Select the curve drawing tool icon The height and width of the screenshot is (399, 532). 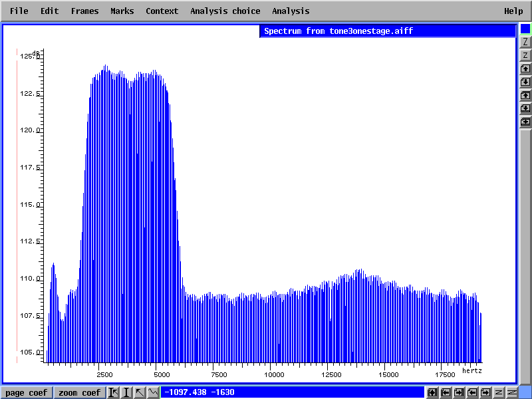point(153,392)
